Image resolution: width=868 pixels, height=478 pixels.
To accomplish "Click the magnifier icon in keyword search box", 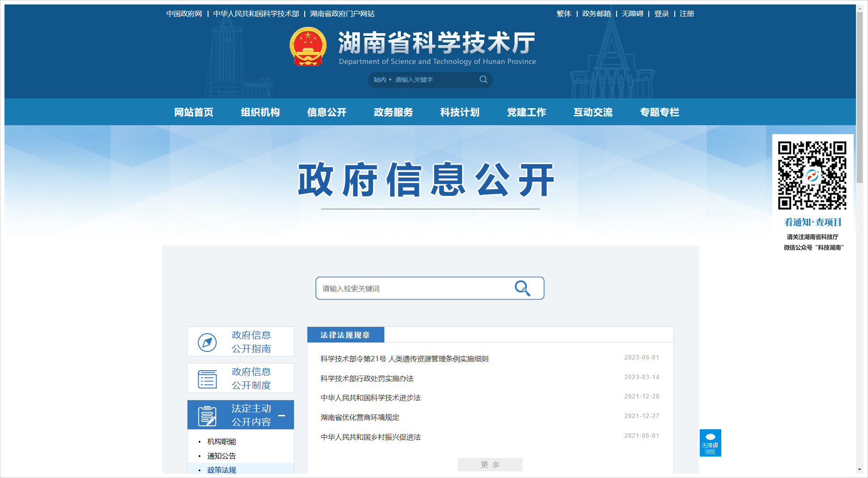I will [x=522, y=288].
